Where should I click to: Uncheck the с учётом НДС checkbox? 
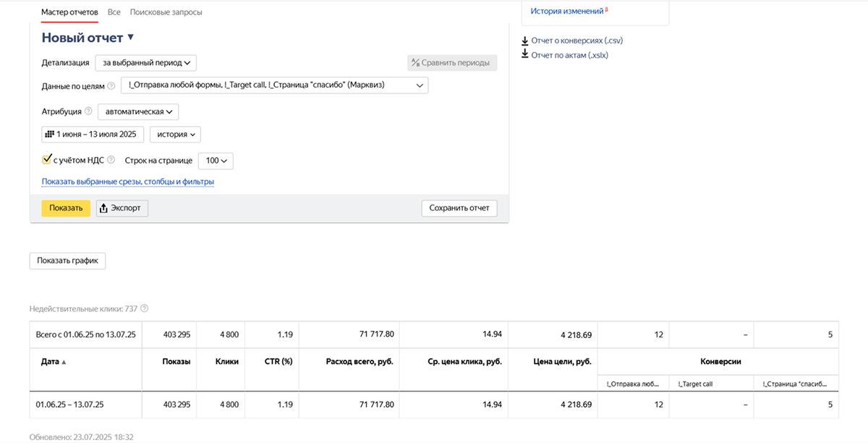(x=47, y=160)
